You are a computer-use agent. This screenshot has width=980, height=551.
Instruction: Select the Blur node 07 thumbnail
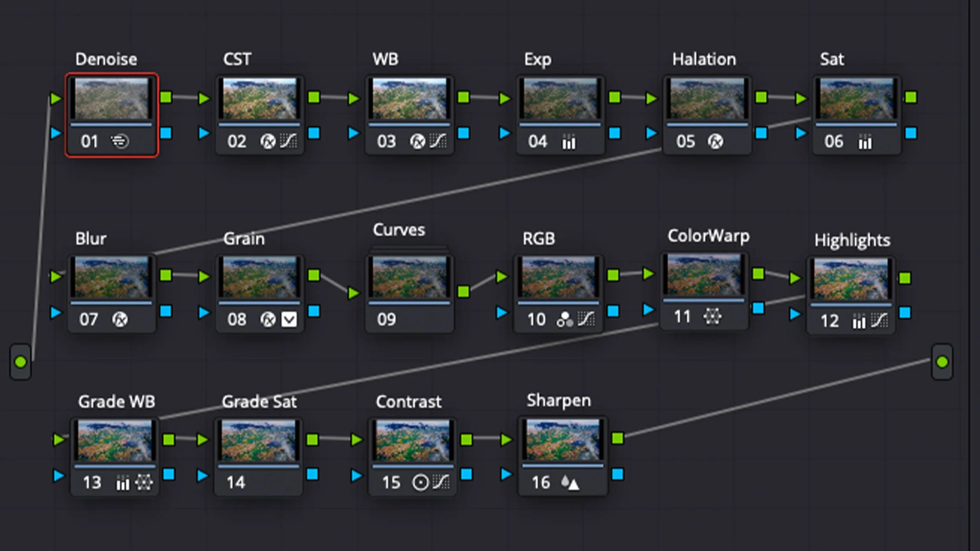pyautogui.click(x=112, y=277)
